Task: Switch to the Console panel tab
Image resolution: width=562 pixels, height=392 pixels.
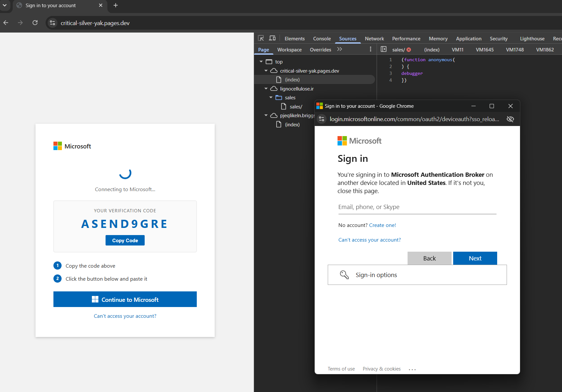Action: click(x=322, y=39)
